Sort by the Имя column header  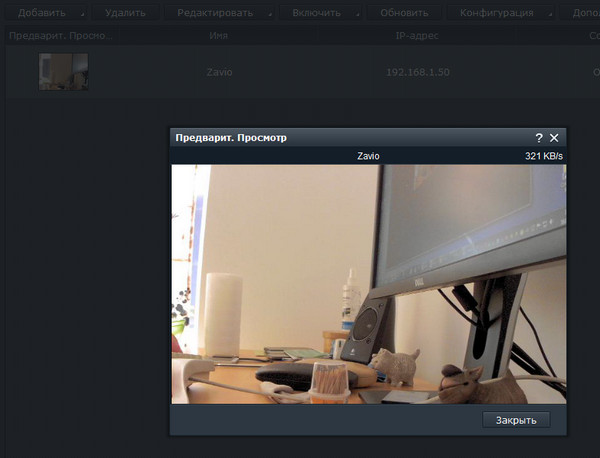(x=218, y=35)
